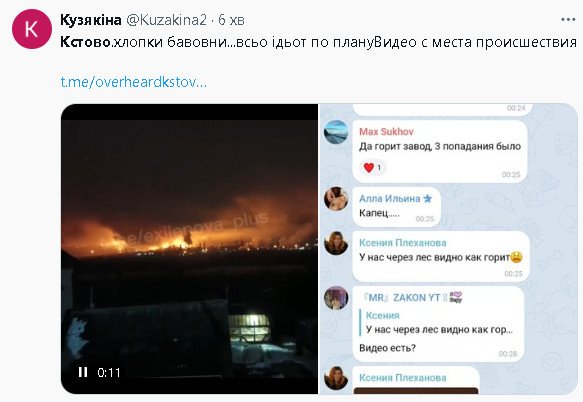The height and width of the screenshot is (402, 583).
Task: Click the Кузякіна display name
Action: [91, 20]
